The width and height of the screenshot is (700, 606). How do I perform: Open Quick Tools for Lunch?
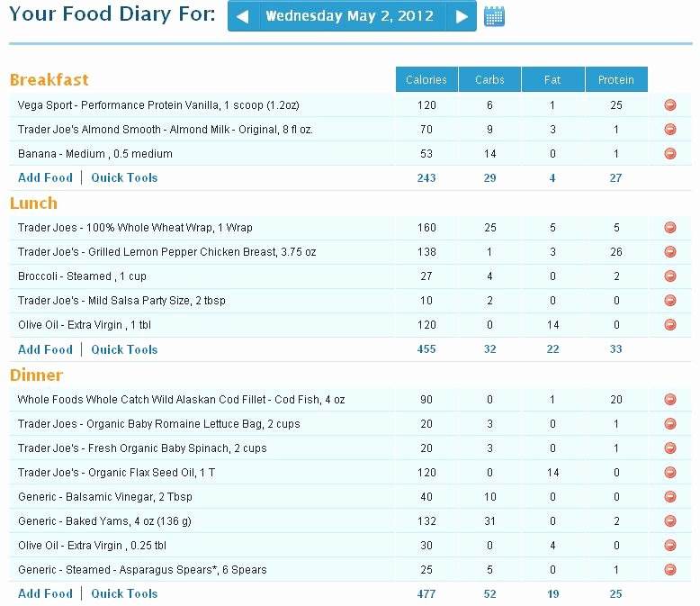[124, 349]
